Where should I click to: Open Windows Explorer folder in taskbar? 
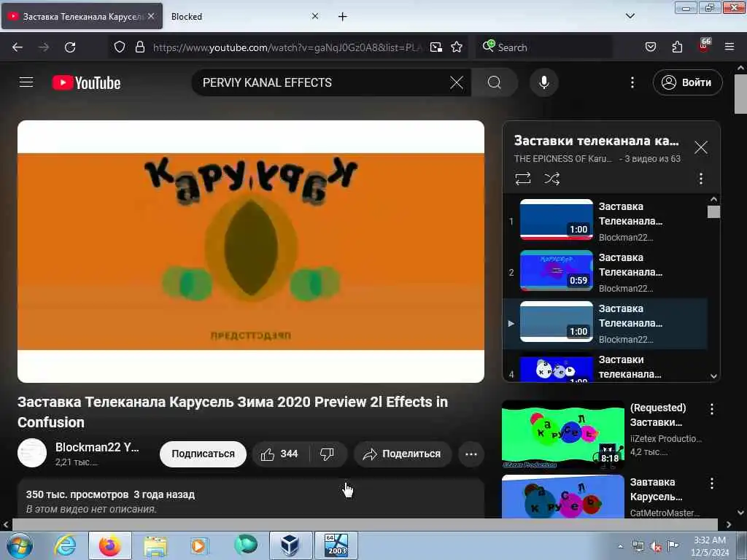tap(155, 545)
